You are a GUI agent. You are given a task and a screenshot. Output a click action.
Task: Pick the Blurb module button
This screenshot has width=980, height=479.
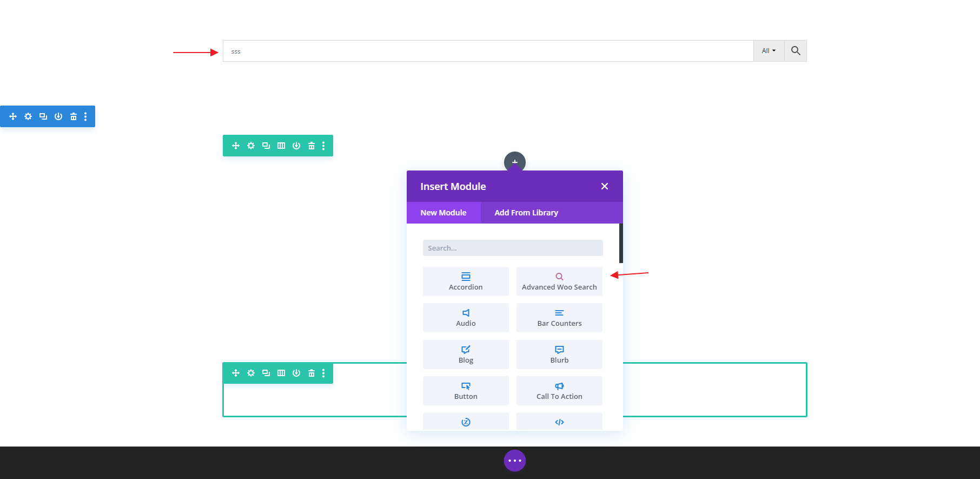pos(559,355)
